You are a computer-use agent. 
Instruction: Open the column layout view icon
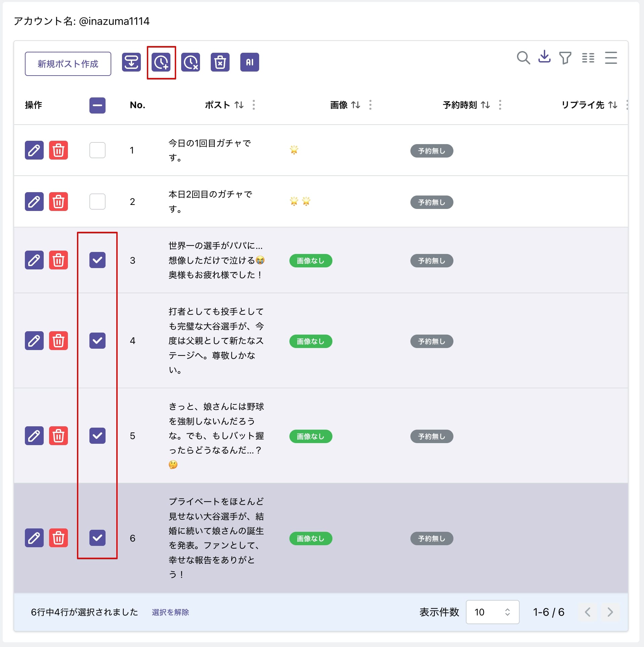click(588, 58)
